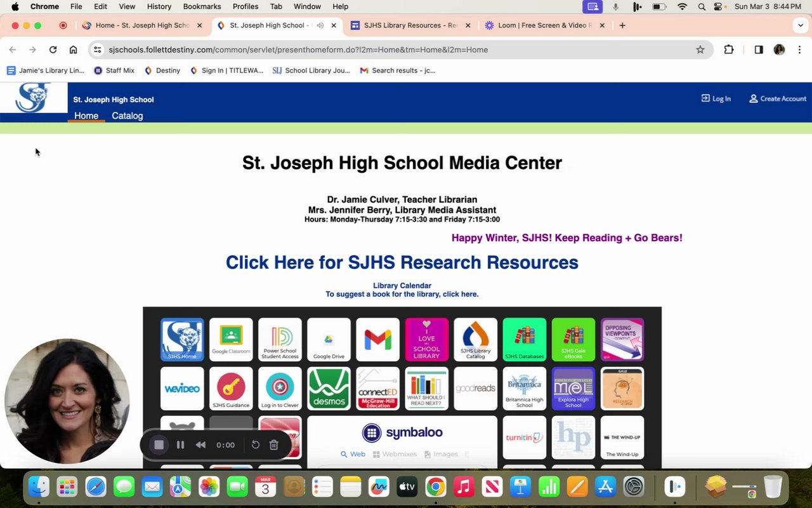Switch to the Loom browser tab
The width and height of the screenshot is (812, 508).
coord(544,25)
